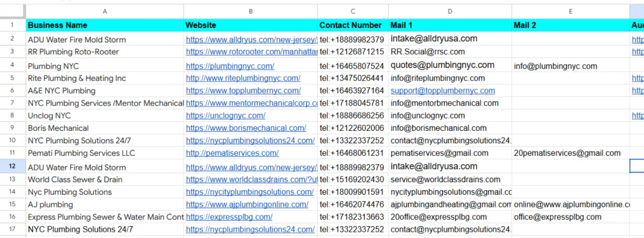Select the row 15 header number
The height and width of the screenshot is (238, 644).
[x=12, y=204]
